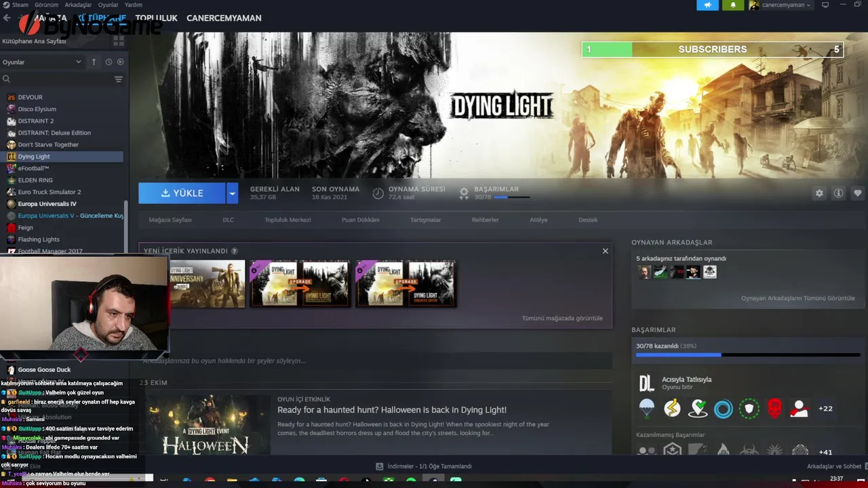Image resolution: width=868 pixels, height=488 pixels.
Task: Click the playtime clock icon
Action: point(378,193)
